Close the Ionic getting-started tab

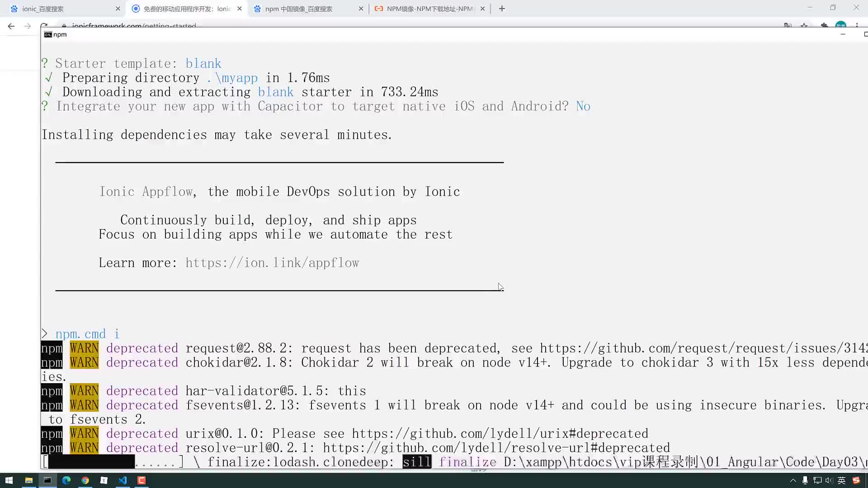point(240,9)
